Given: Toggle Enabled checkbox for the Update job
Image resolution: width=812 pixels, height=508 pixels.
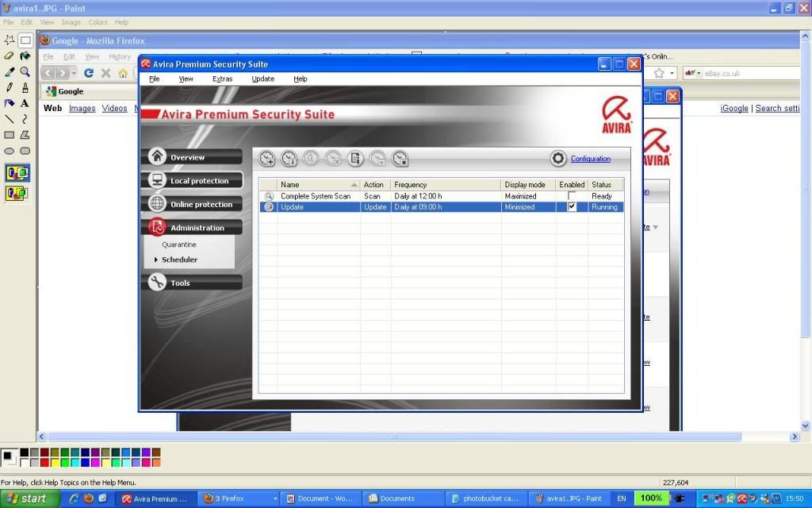Looking at the screenshot, I should pyautogui.click(x=572, y=207).
